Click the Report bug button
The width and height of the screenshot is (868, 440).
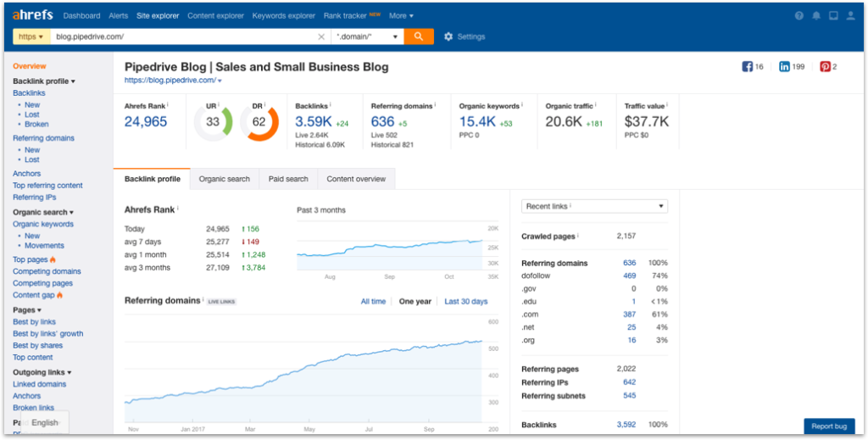(829, 426)
